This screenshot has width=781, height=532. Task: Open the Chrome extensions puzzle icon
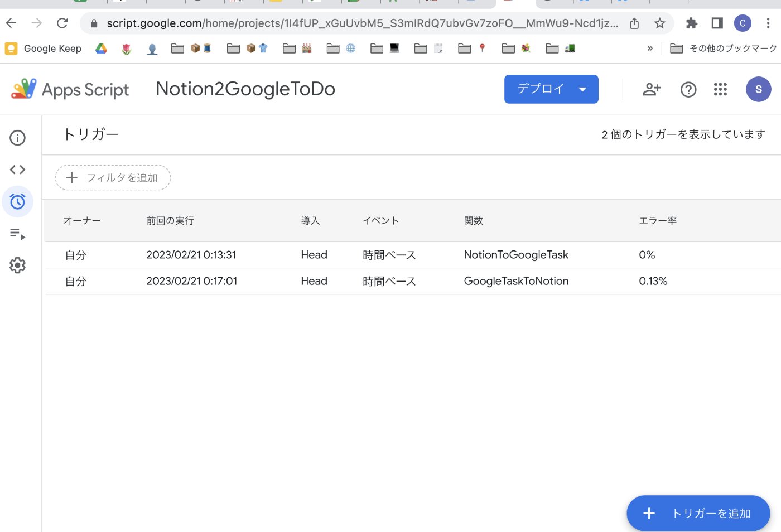point(692,23)
